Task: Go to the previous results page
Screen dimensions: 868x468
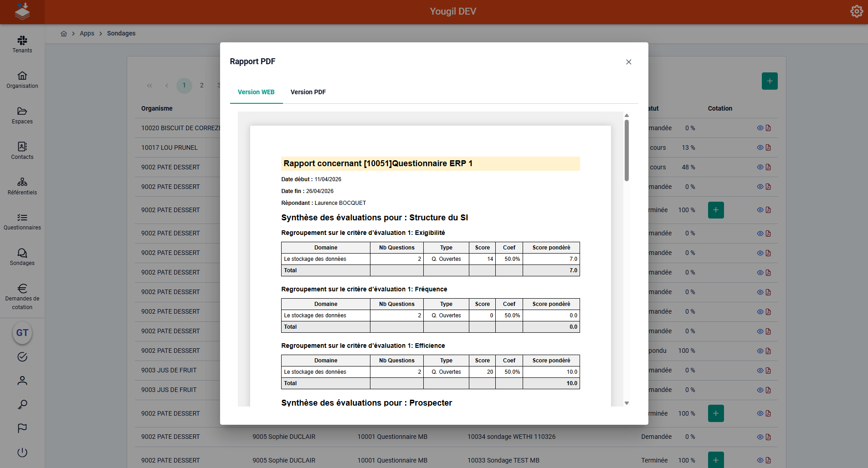Action: pyautogui.click(x=167, y=86)
